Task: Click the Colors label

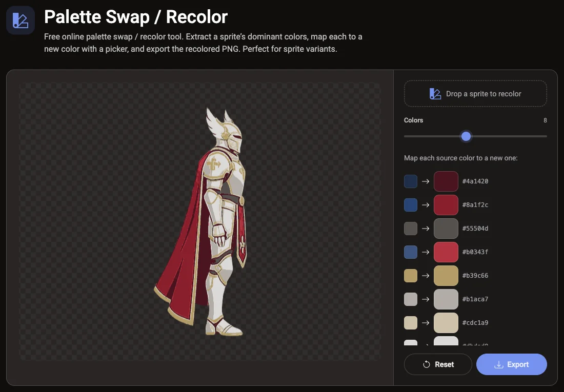Action: [x=413, y=120]
